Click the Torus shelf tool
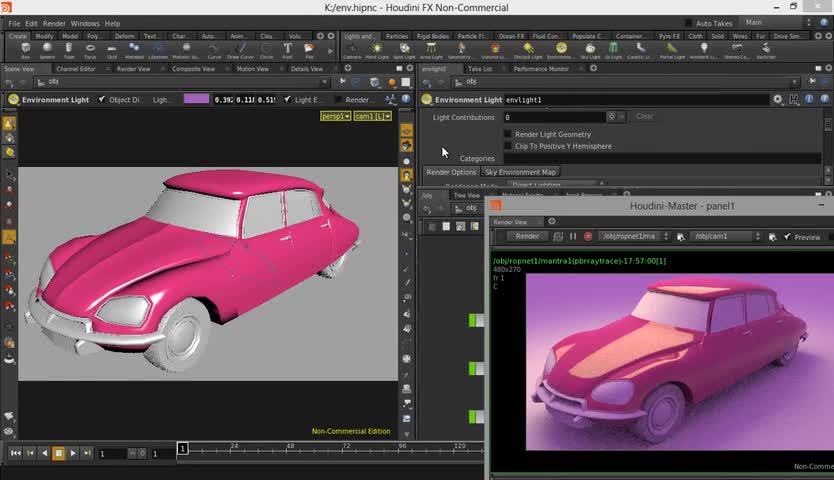 pyautogui.click(x=91, y=49)
